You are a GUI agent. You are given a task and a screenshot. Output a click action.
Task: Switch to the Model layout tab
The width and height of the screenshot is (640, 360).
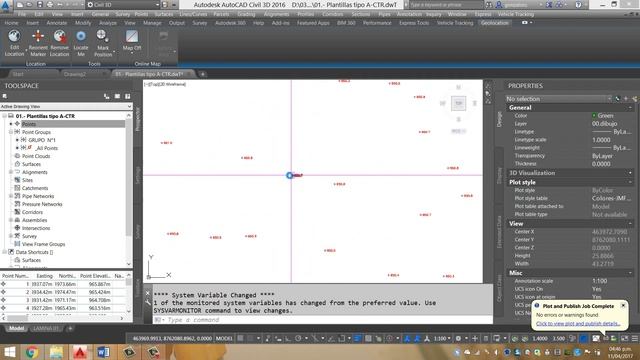[x=16, y=328]
